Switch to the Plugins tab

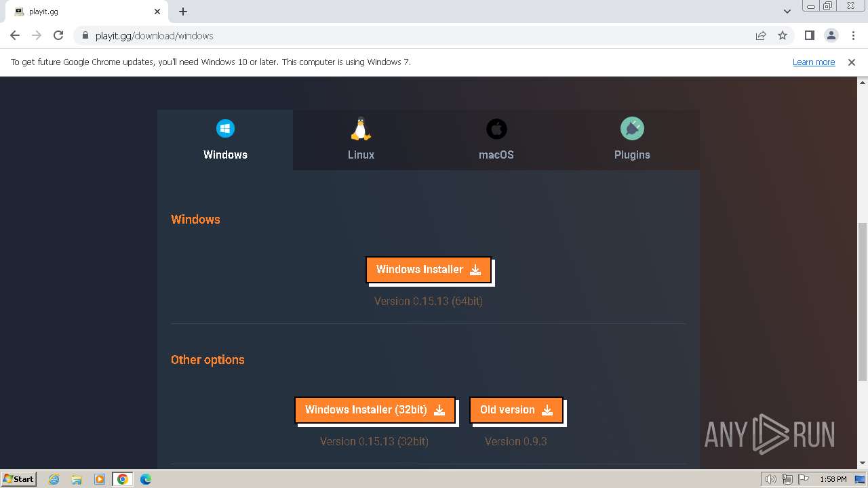pos(632,140)
